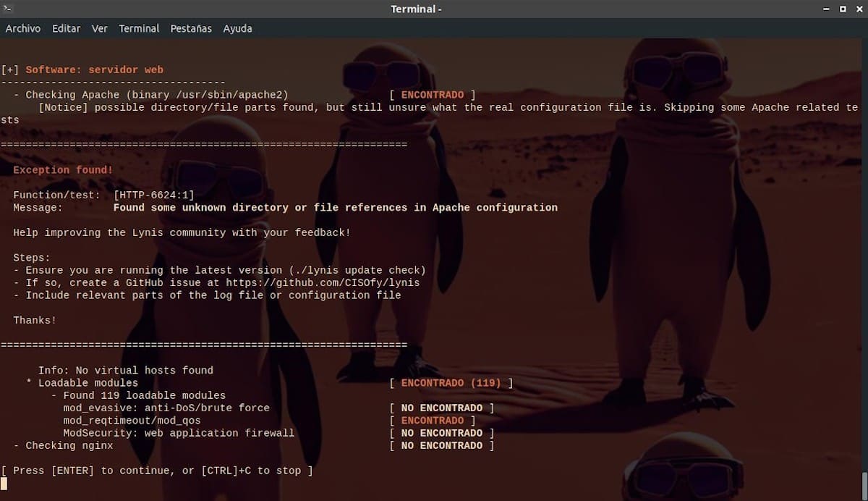
Task: Close the Terminal window
Action: [x=858, y=9]
